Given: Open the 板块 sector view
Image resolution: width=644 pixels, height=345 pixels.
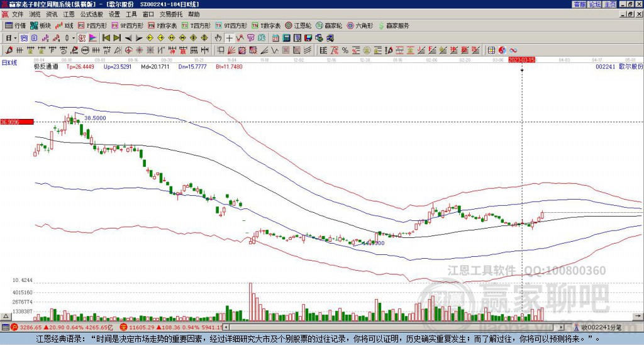Looking at the screenshot, I should (40, 25).
